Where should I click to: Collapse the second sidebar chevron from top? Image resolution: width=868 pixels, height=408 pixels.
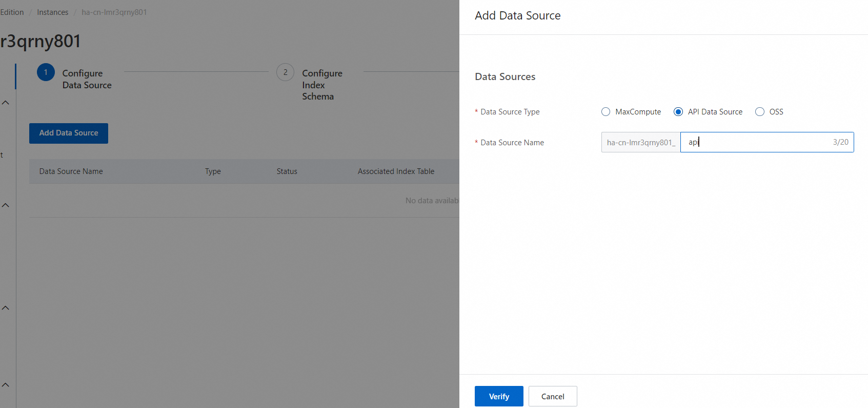tap(6, 205)
